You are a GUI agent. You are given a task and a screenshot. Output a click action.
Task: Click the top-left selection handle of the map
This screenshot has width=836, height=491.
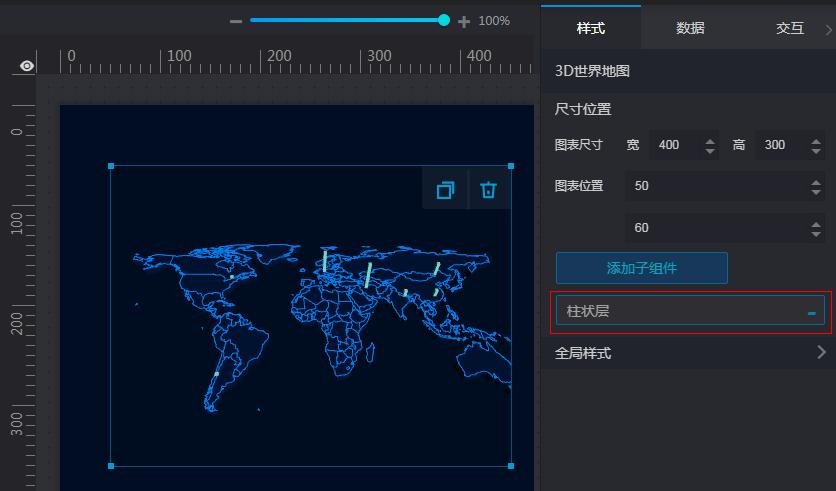point(111,166)
